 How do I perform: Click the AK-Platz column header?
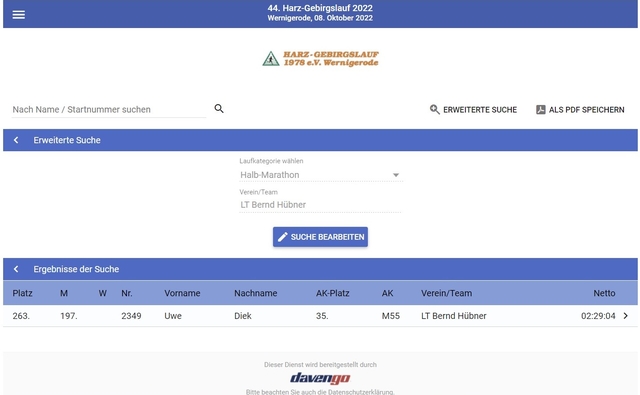tap(333, 293)
